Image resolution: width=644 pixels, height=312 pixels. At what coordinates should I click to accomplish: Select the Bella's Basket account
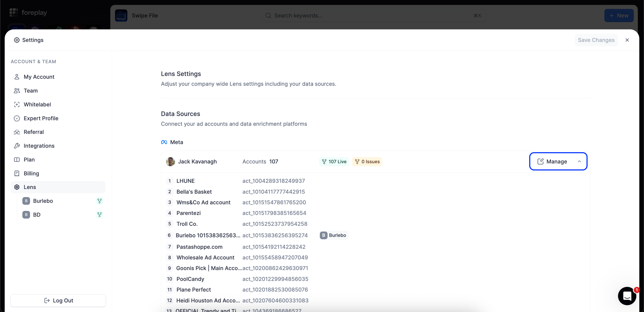click(194, 192)
